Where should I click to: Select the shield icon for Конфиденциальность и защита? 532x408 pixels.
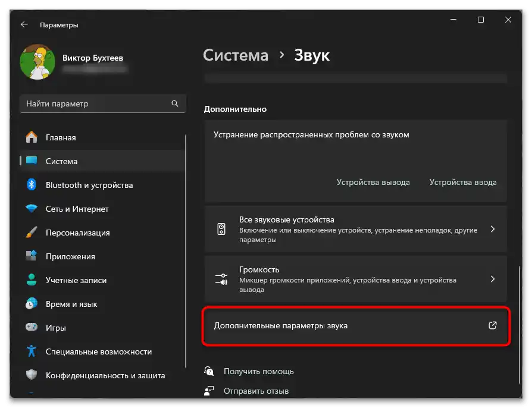[33, 375]
